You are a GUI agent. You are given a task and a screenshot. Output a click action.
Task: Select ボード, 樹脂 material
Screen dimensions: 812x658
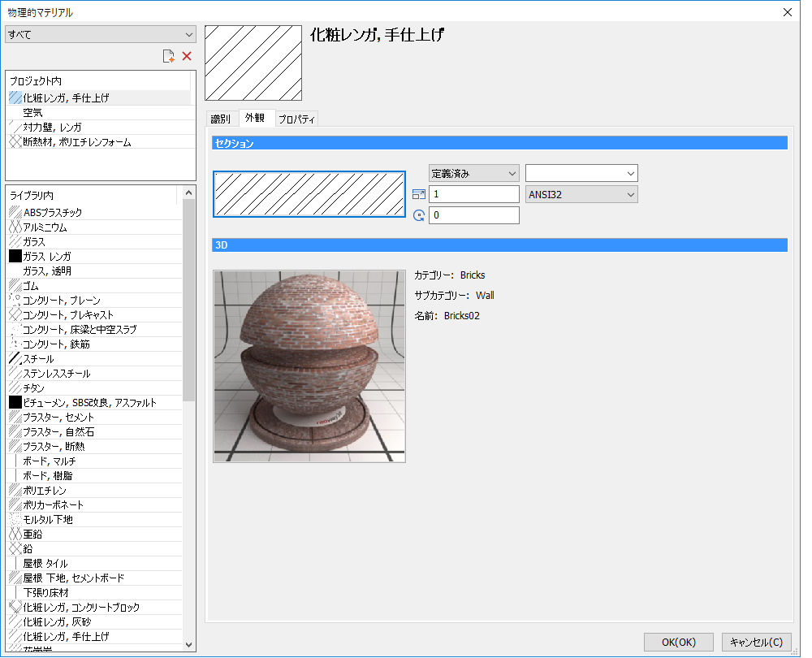point(95,475)
